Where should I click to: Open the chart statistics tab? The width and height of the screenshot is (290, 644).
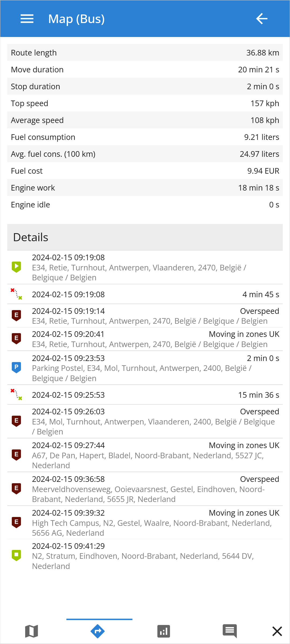click(164, 631)
